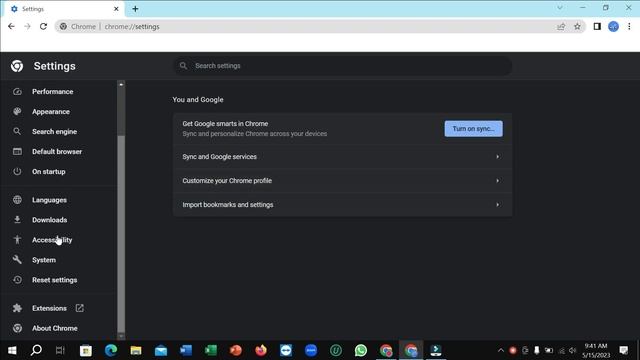
Task: Click the Accessibility person icon
Action: [x=17, y=240]
